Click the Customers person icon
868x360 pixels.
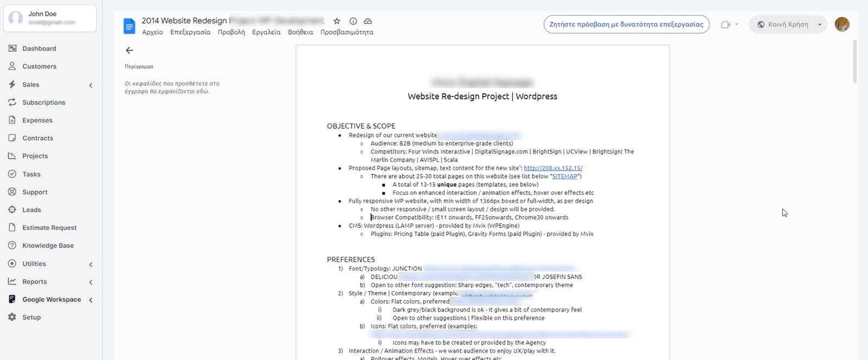click(x=12, y=66)
